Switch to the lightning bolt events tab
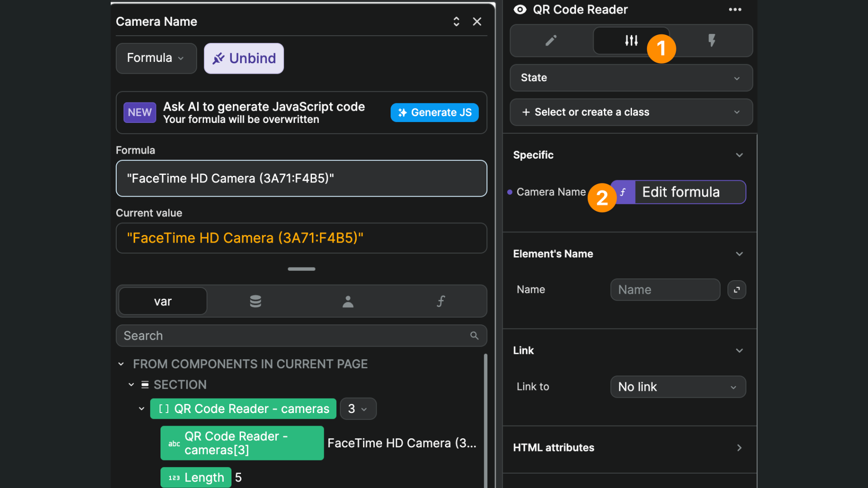Viewport: 868px width, 488px height. tap(712, 41)
